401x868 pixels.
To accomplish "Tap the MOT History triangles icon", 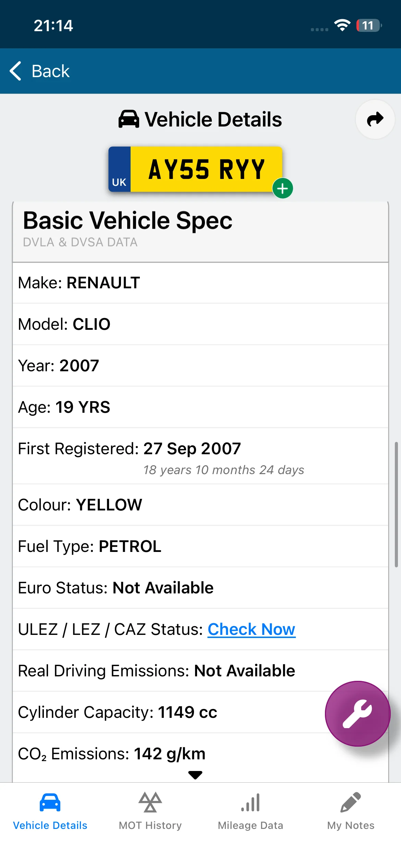I will (150, 802).
